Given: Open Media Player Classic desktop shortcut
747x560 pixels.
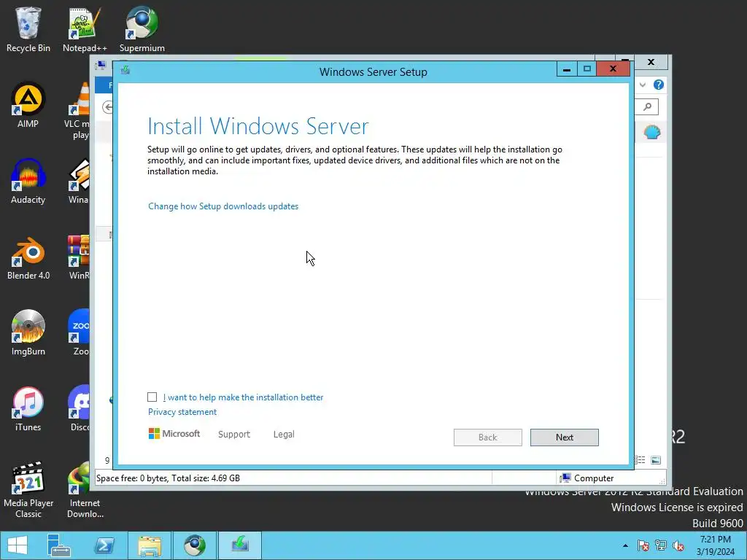Looking at the screenshot, I should click(28, 489).
